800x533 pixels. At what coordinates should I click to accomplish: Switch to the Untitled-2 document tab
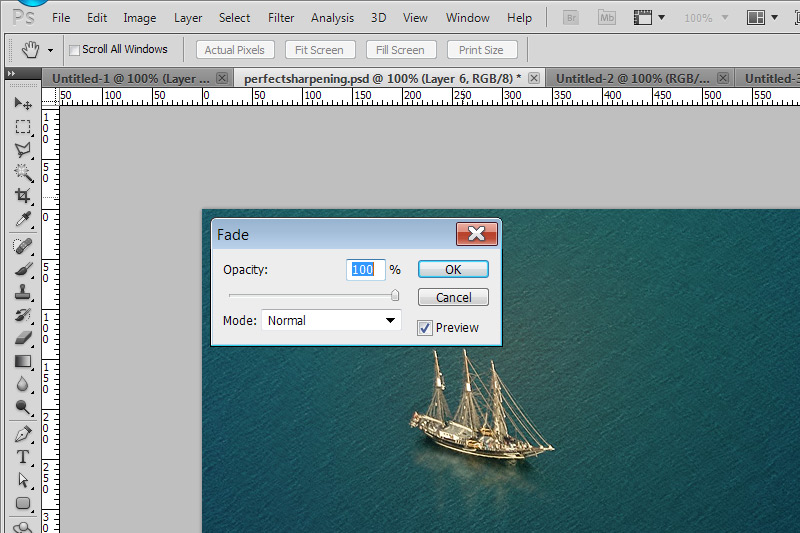point(632,78)
